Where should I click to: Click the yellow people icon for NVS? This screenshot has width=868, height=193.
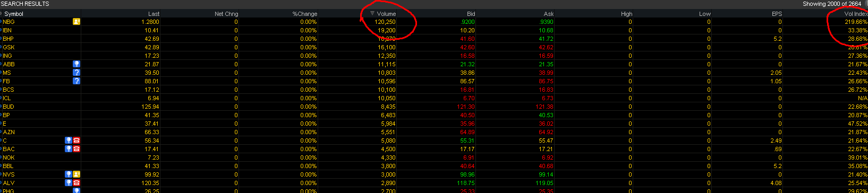[x=76, y=174]
